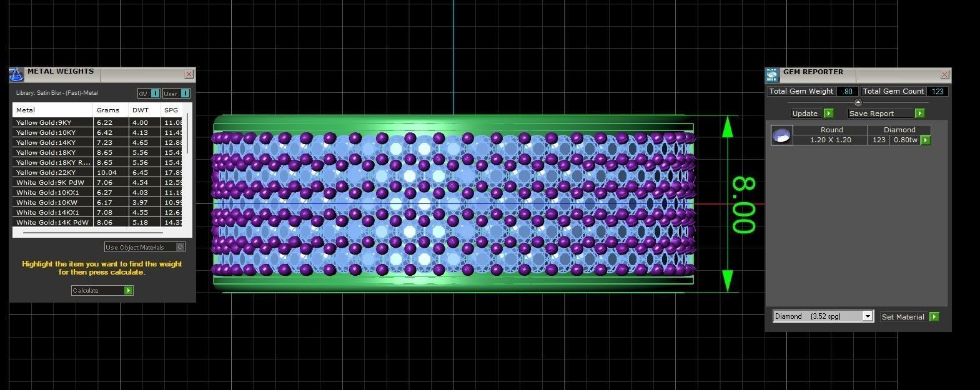The width and height of the screenshot is (980, 390).
Task: Select the Yellow Gold:18KY row
Action: [x=98, y=153]
